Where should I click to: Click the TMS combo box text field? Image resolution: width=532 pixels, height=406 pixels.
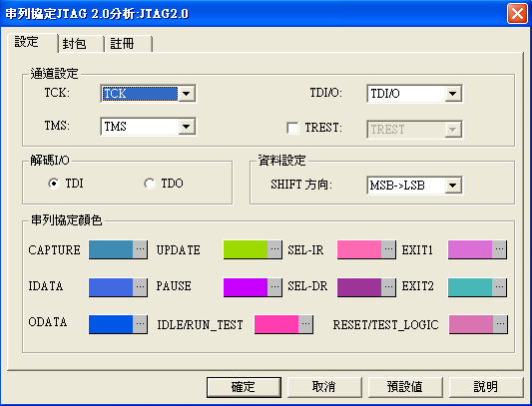click(x=140, y=127)
